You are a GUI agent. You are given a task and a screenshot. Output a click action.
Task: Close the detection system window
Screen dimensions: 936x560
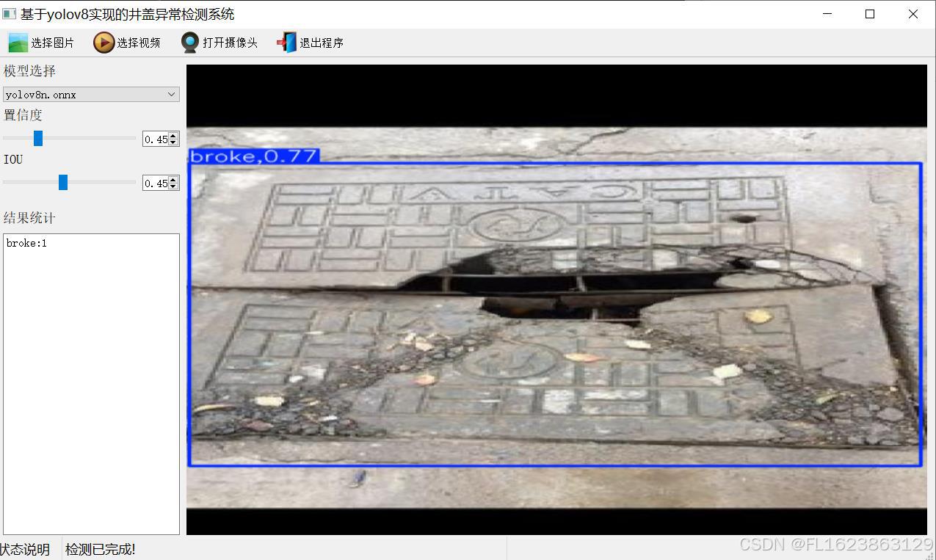(x=913, y=14)
